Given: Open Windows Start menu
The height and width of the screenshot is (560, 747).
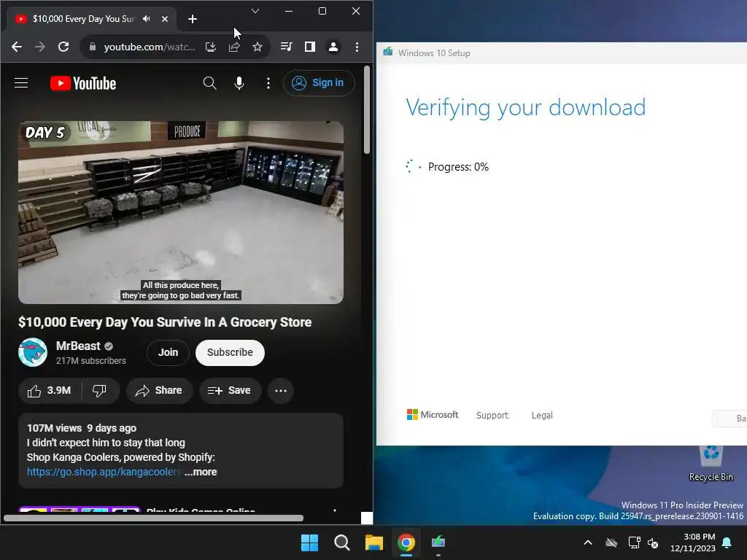Looking at the screenshot, I should click(309, 542).
